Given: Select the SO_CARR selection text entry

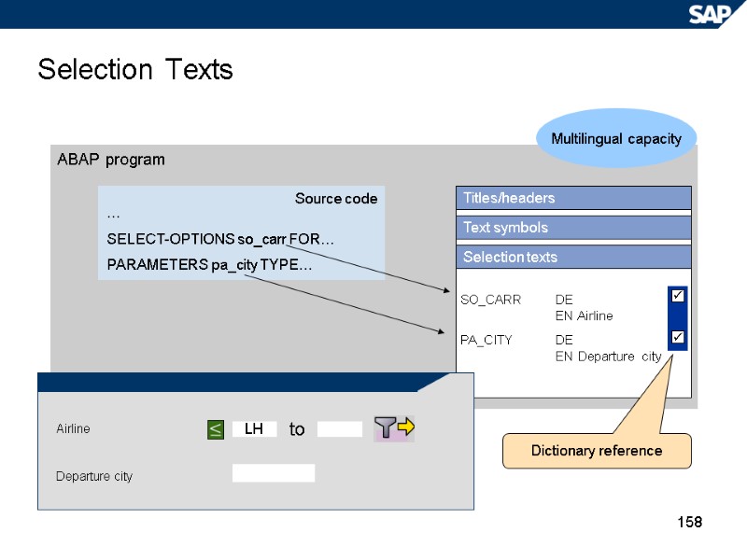Looking at the screenshot, I should tap(490, 301).
